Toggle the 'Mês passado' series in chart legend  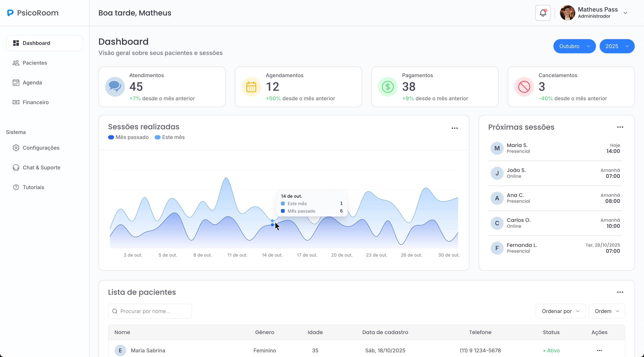(128, 137)
